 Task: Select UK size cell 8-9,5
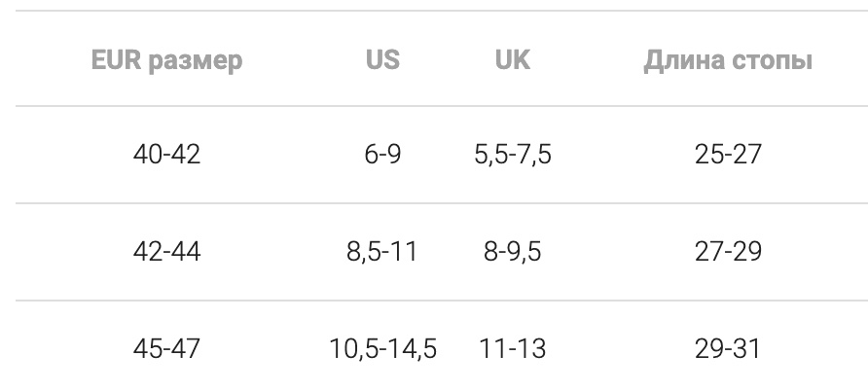pyautogui.click(x=512, y=252)
